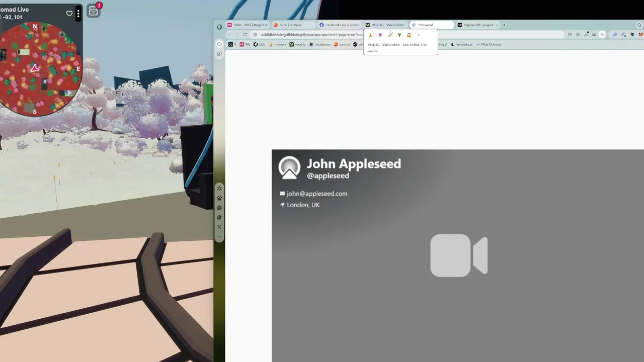
Task: Switch to the Magic Eden tab
Action: pyautogui.click(x=248, y=25)
